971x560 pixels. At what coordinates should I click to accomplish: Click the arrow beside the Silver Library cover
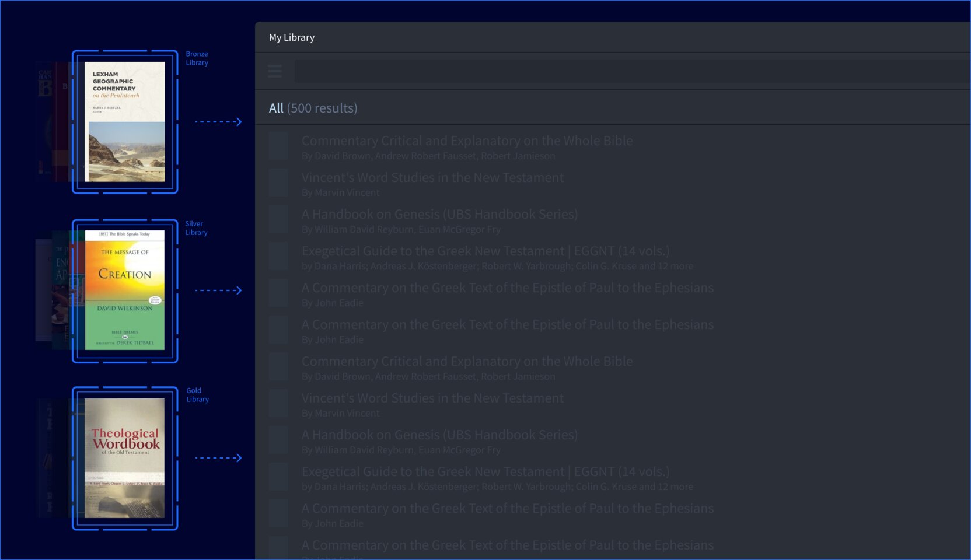click(x=218, y=290)
